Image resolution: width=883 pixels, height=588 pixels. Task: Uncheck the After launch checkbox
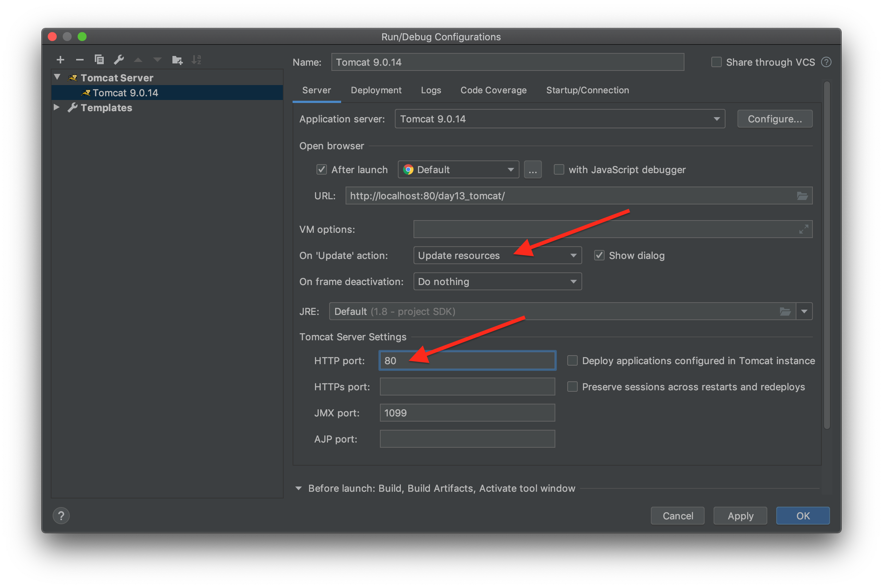click(321, 169)
